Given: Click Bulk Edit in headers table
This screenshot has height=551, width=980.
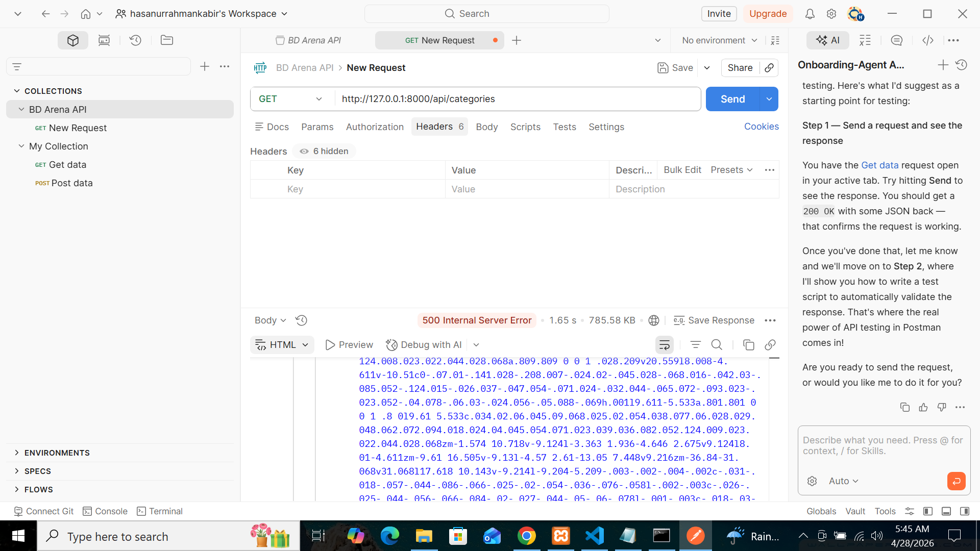Looking at the screenshot, I should click(682, 170).
